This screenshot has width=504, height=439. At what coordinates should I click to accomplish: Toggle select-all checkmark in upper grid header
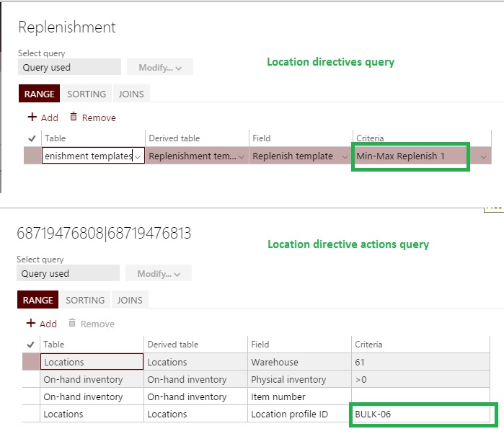coord(32,138)
